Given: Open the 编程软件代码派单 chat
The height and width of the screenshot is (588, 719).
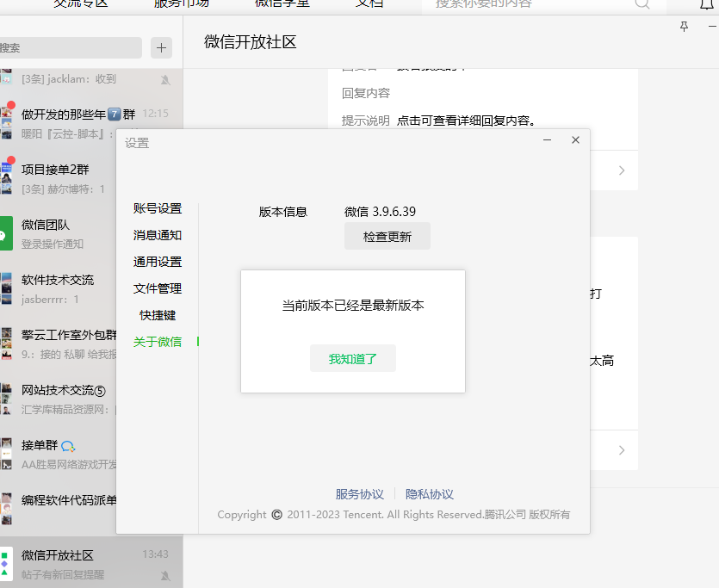Looking at the screenshot, I should [x=58, y=509].
